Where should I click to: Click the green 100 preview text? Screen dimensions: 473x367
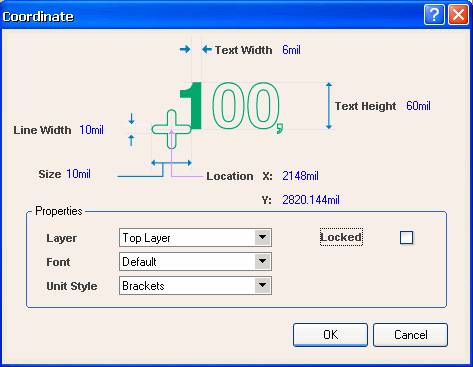232,107
